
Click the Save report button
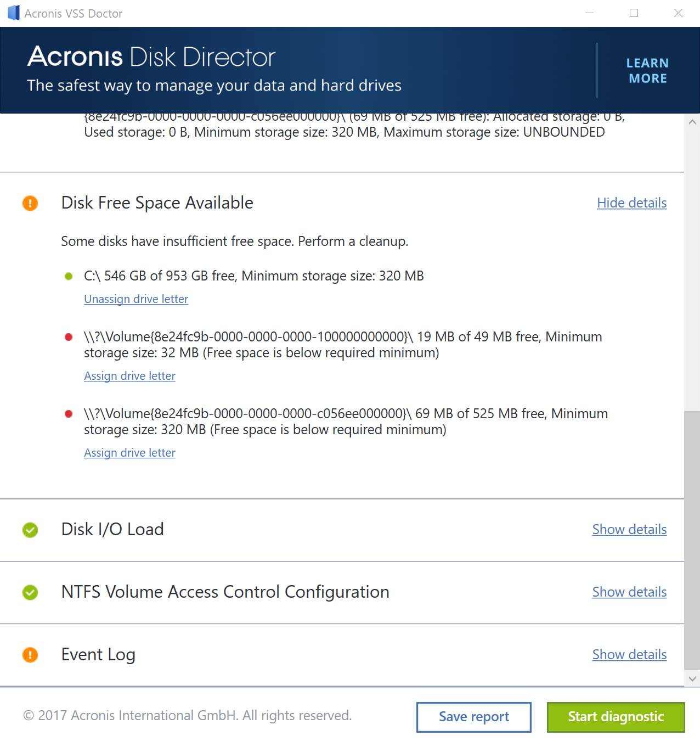(473, 717)
